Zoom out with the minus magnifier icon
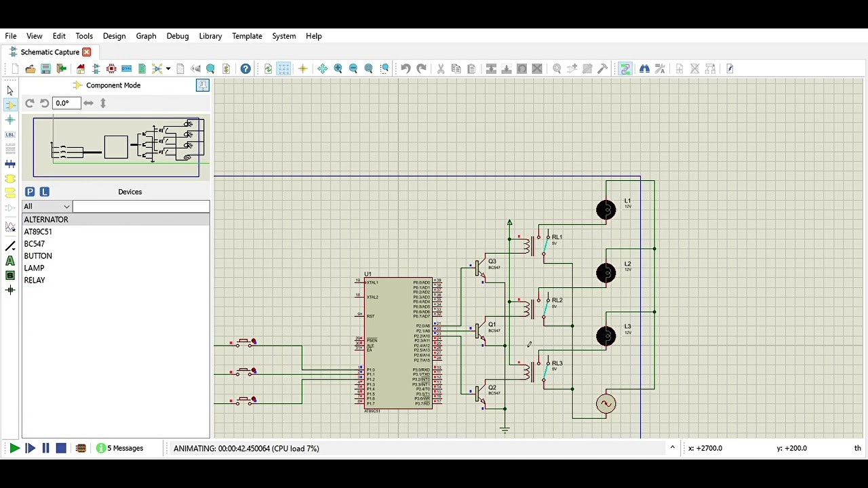868x488 pixels. click(353, 68)
